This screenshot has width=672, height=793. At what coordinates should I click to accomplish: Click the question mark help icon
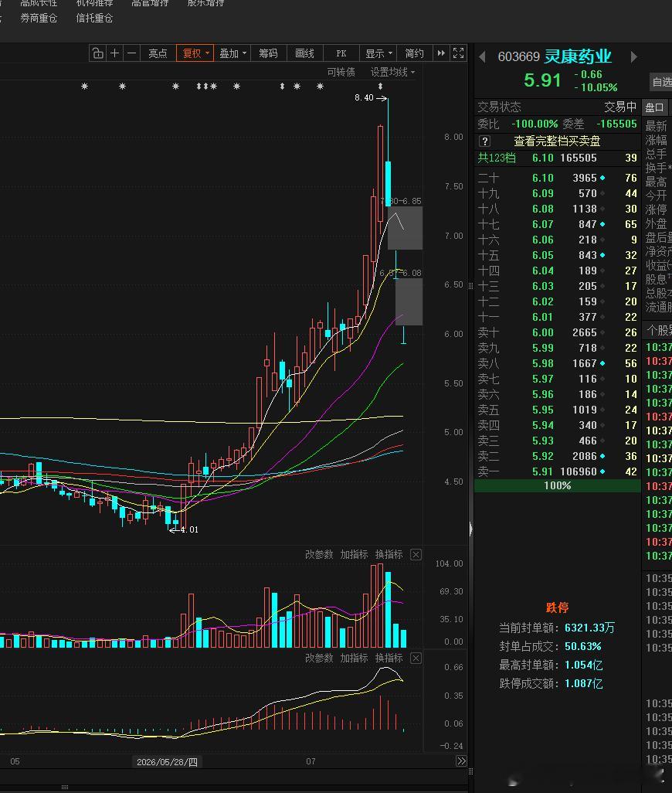pos(484,141)
